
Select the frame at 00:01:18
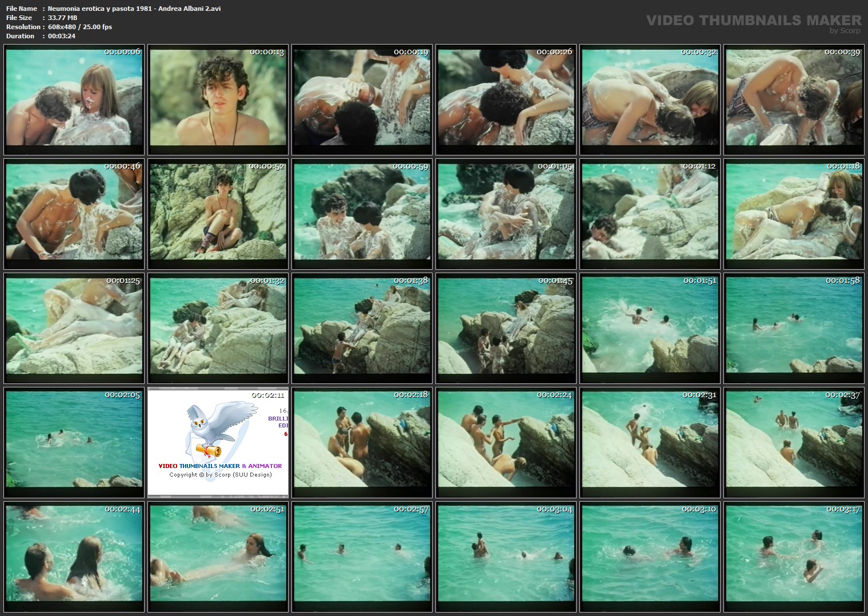click(794, 214)
